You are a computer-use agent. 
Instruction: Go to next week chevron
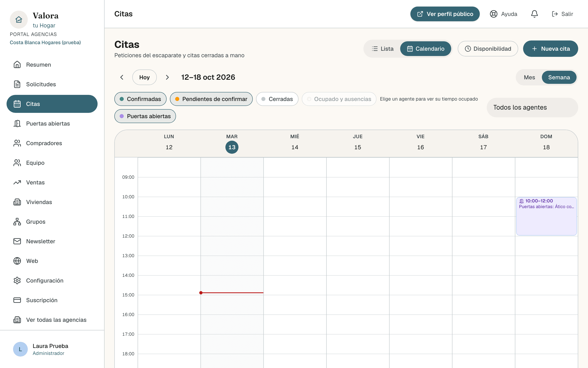click(167, 77)
